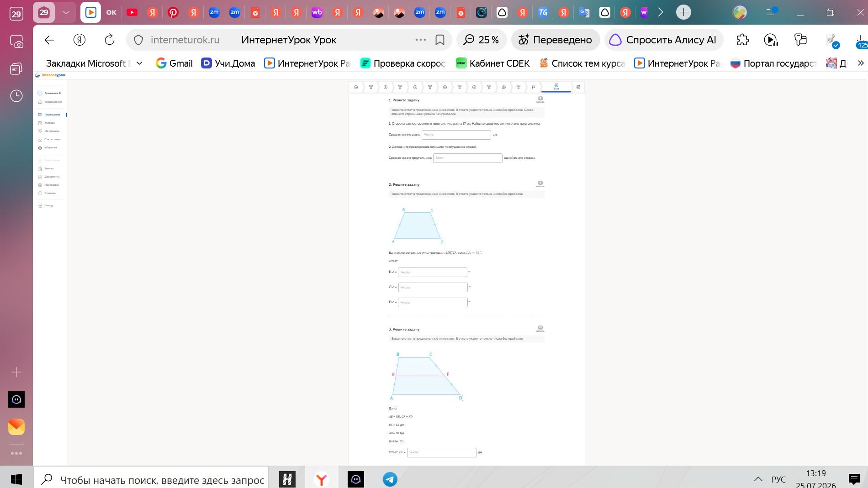Screen dimensions: 868x488
Task: Select the База tab in the lesson steps
Action: pyautogui.click(x=556, y=87)
